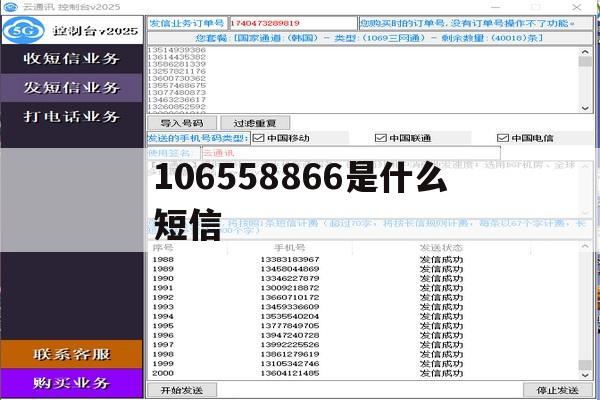This screenshot has width=600, height=400.
Task: Click the 5G cloud logo icon
Action: tap(24, 30)
